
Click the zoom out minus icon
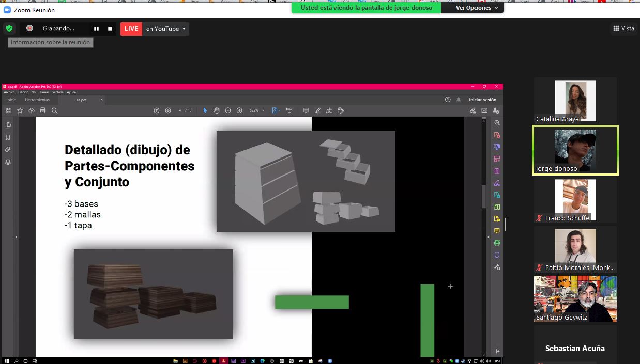[228, 110]
